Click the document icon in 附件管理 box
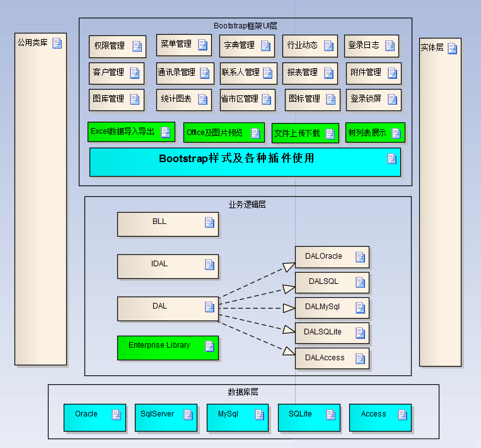This screenshot has width=481, height=448. tap(392, 73)
